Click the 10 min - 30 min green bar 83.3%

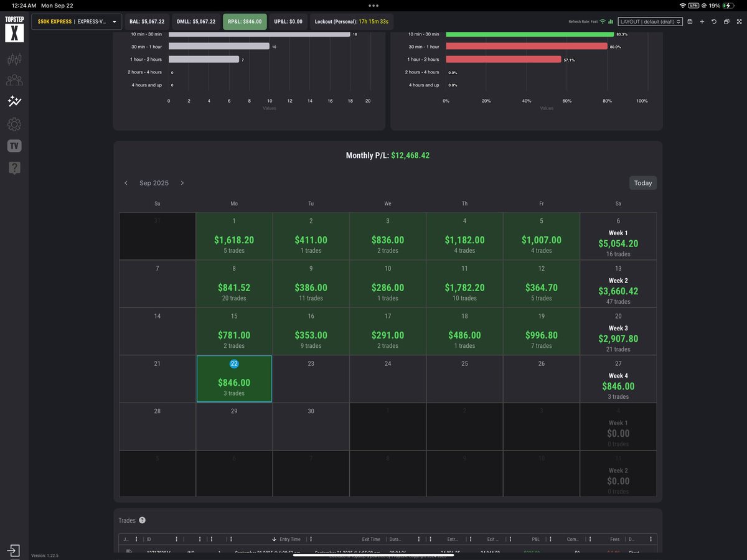(530, 34)
